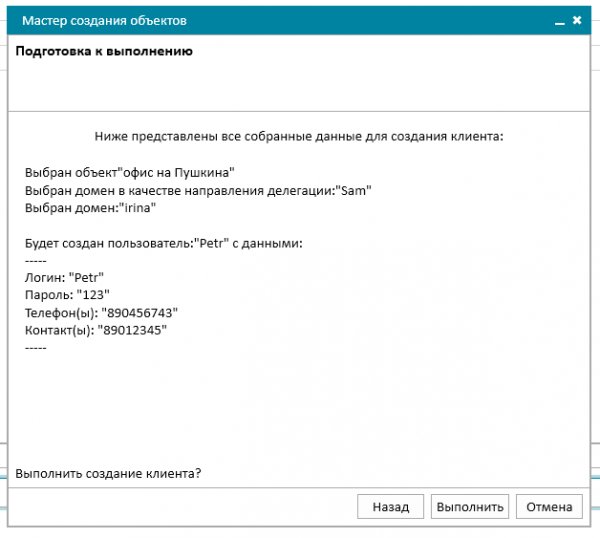Click the Мастер создания объектов title bar

(298, 20)
